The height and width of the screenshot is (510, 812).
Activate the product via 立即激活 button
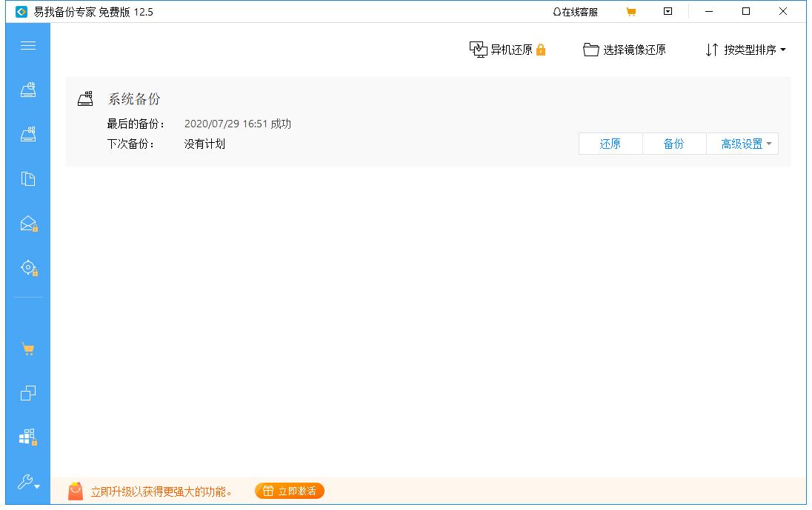(290, 490)
